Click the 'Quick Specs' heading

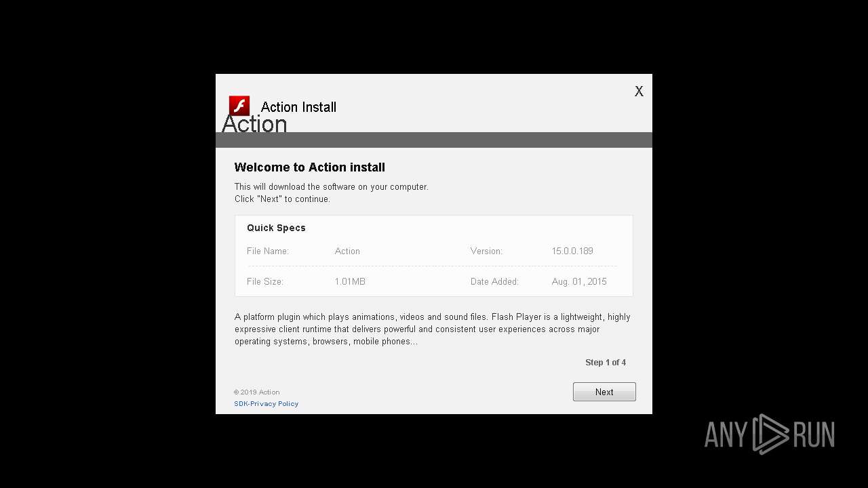coord(276,228)
